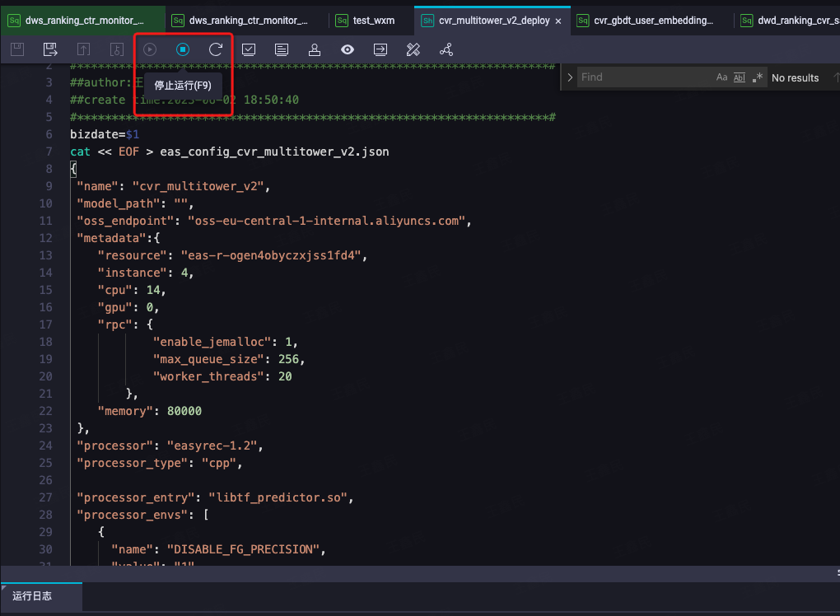Toggle Match Case in Find widget
The height and width of the screenshot is (616, 840).
pyautogui.click(x=721, y=77)
